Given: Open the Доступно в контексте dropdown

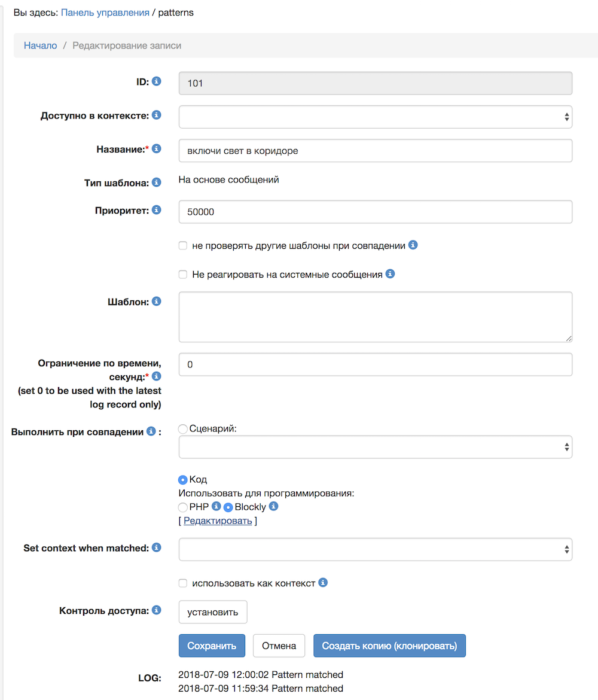Looking at the screenshot, I should click(x=375, y=117).
